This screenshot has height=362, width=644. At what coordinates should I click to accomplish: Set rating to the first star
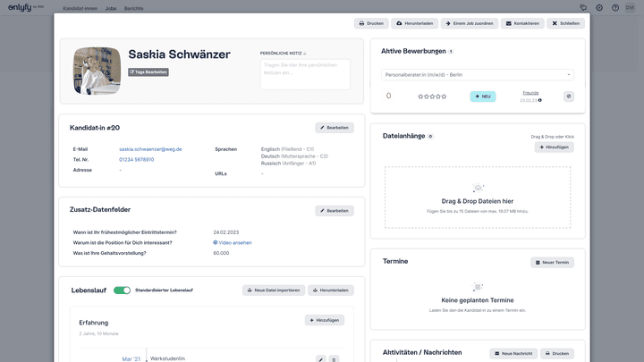[x=420, y=97]
